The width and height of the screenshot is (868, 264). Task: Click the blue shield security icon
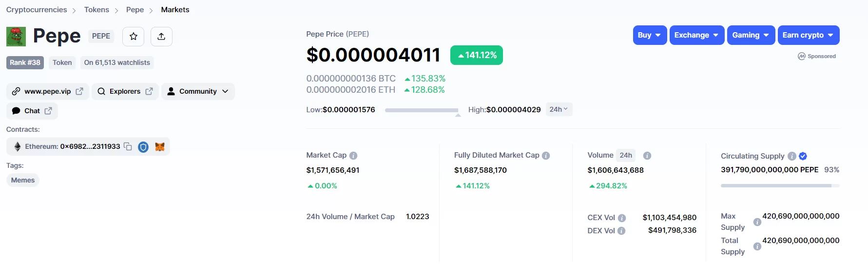point(143,147)
